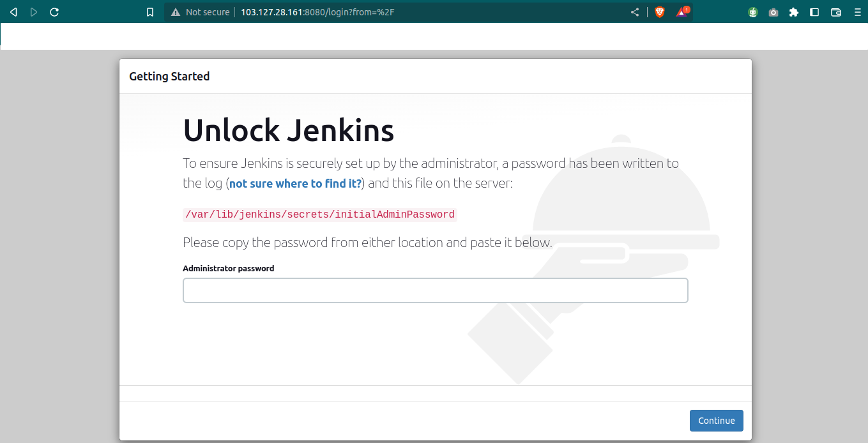Click the share icon in the address bar

[x=635, y=12]
